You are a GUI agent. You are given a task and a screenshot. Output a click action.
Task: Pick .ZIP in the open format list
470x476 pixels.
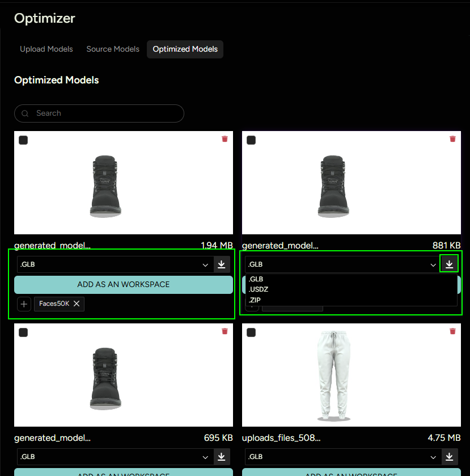pos(255,300)
